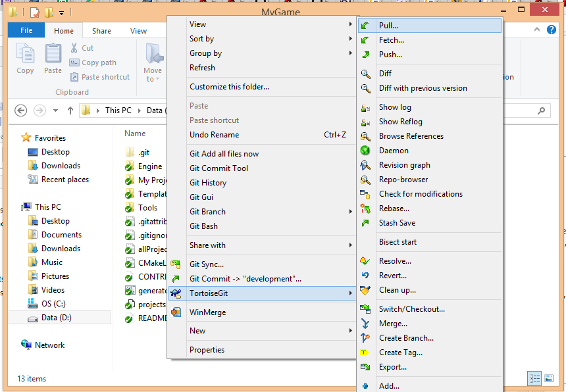Click the Export icon

tap(365, 367)
